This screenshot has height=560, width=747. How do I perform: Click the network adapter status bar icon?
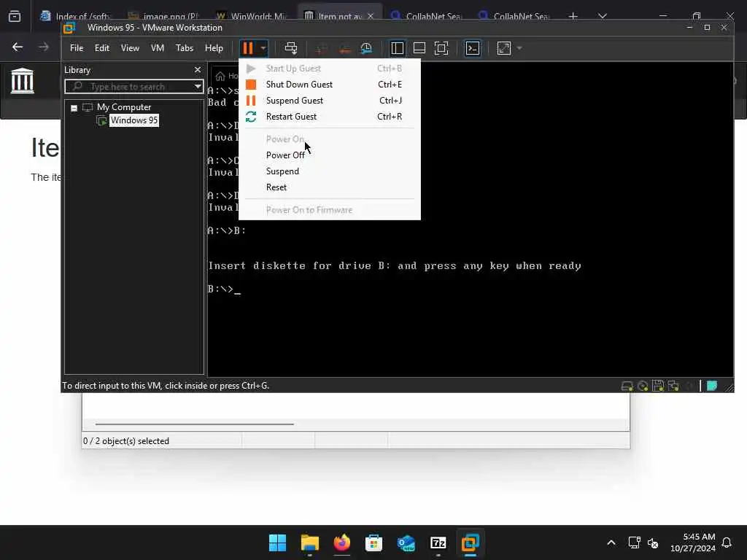tap(673, 386)
